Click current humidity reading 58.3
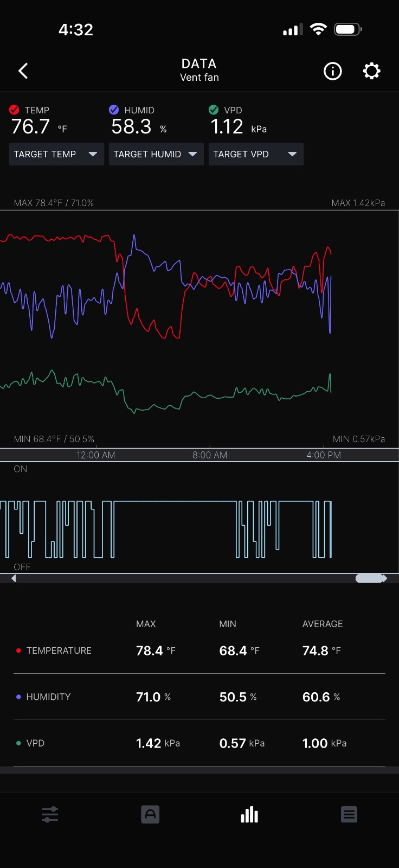 click(131, 127)
